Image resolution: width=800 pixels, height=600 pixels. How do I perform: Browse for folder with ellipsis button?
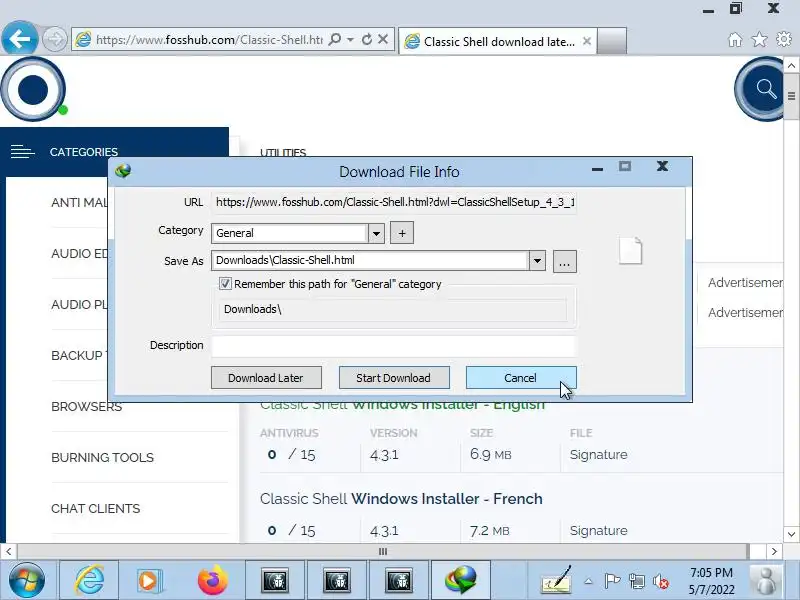(x=564, y=261)
